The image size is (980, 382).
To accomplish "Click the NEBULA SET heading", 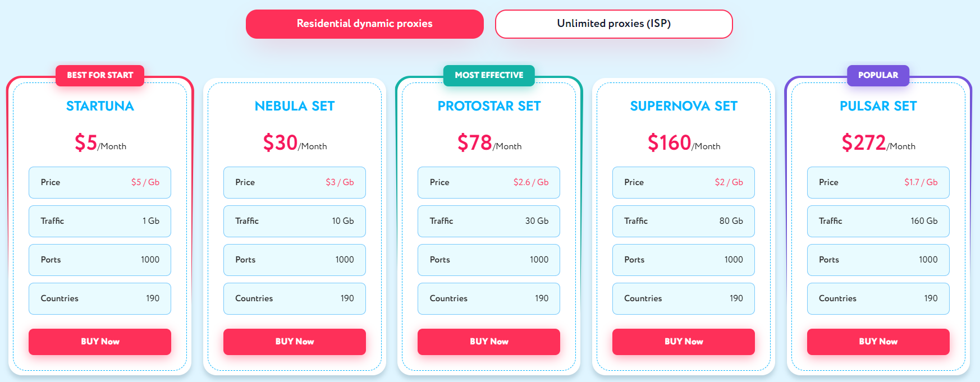I will pos(295,106).
